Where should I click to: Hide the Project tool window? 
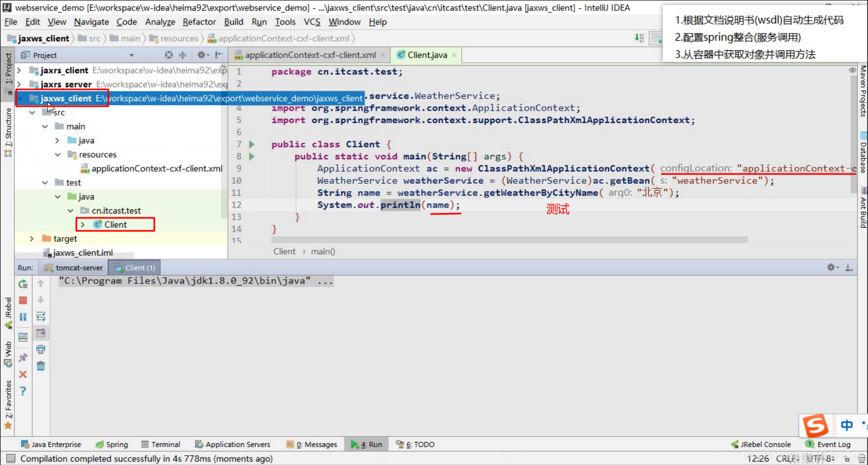(x=219, y=55)
